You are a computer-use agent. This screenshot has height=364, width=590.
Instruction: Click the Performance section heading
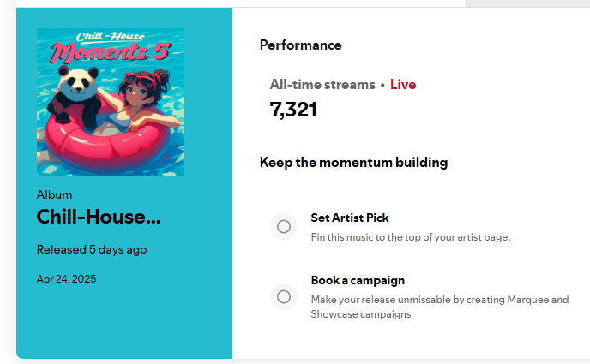pyautogui.click(x=301, y=45)
